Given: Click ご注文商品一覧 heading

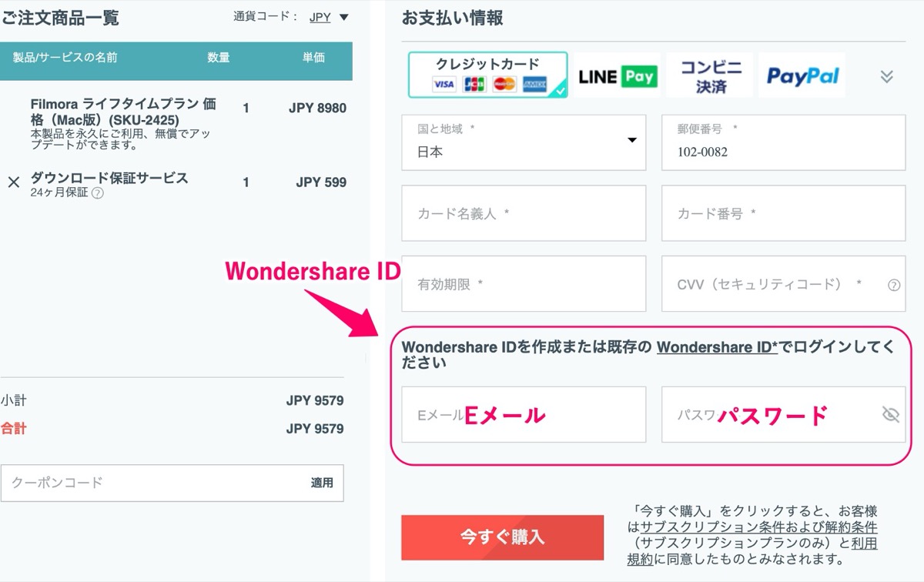Looking at the screenshot, I should point(60,18).
